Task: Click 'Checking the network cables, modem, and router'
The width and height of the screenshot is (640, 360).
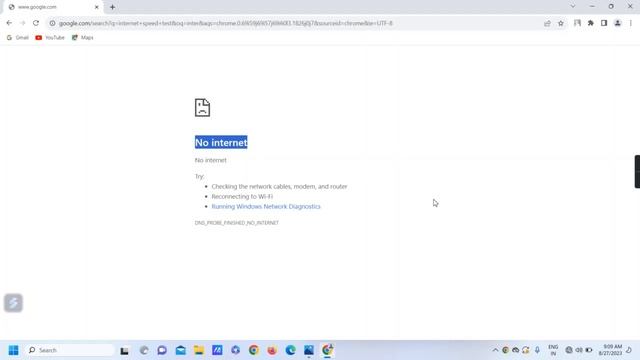Action: (x=279, y=187)
